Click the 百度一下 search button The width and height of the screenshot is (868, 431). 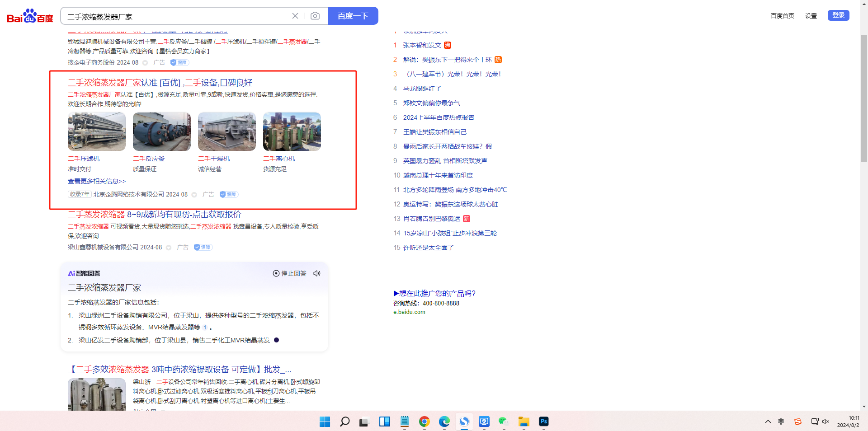(353, 16)
